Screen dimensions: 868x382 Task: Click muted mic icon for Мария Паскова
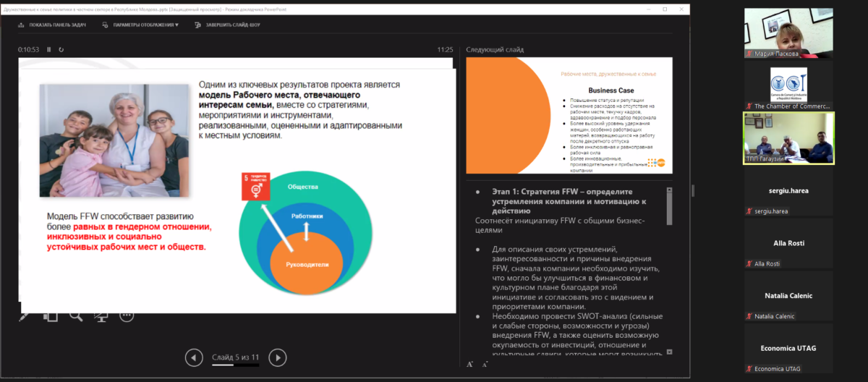[x=749, y=54]
